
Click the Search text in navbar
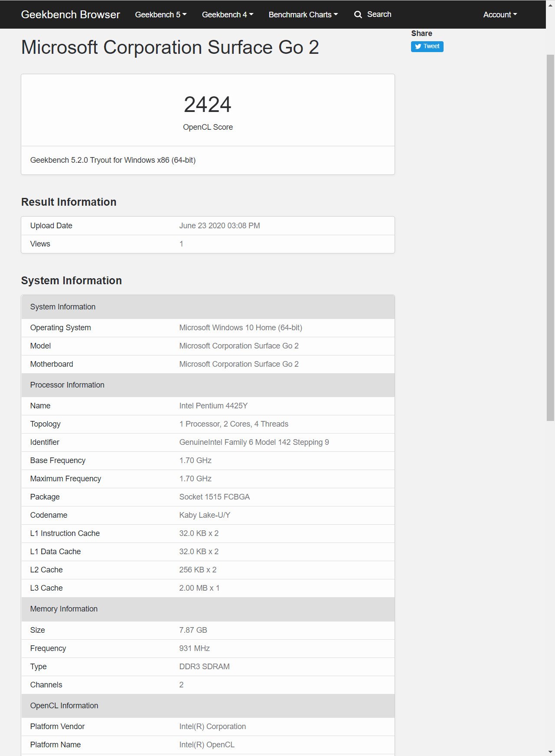click(379, 14)
